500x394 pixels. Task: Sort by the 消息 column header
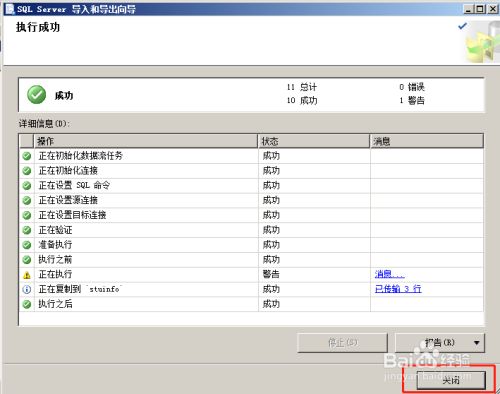(427, 141)
